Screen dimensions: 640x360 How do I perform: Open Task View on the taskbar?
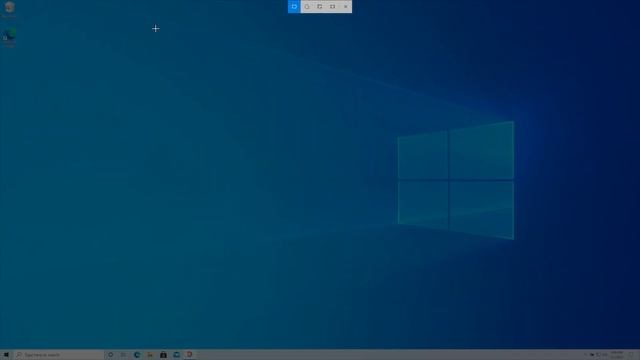click(x=123, y=355)
